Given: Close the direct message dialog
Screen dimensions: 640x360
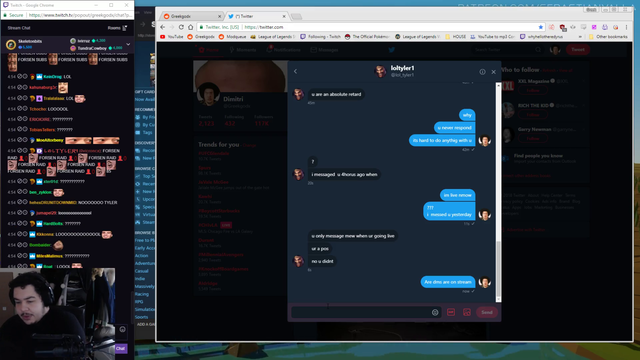Looking at the screenshot, I should pyautogui.click(x=493, y=72).
